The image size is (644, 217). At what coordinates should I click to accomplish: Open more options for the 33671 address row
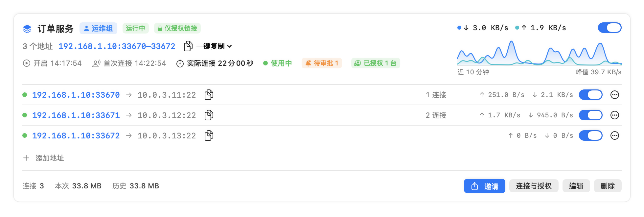coord(614,115)
